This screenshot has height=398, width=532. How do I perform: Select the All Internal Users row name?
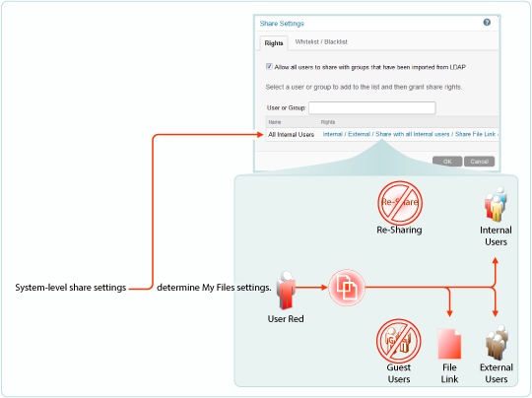[291, 134]
